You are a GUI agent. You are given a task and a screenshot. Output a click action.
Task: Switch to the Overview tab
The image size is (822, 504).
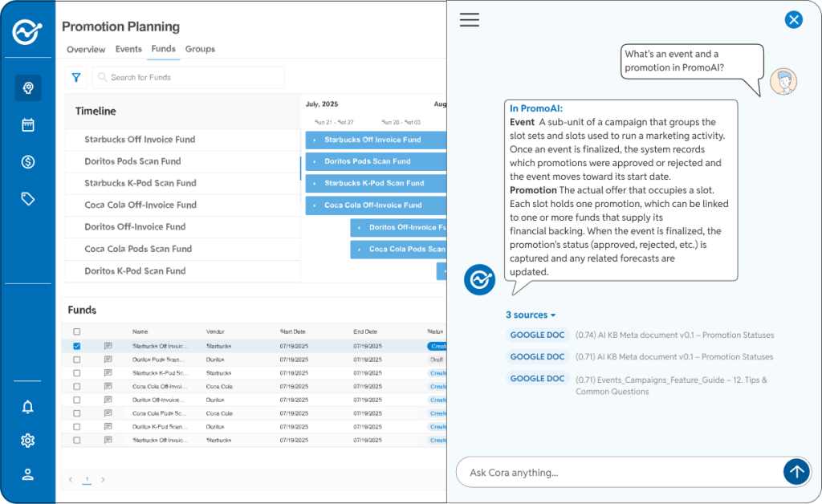point(86,49)
